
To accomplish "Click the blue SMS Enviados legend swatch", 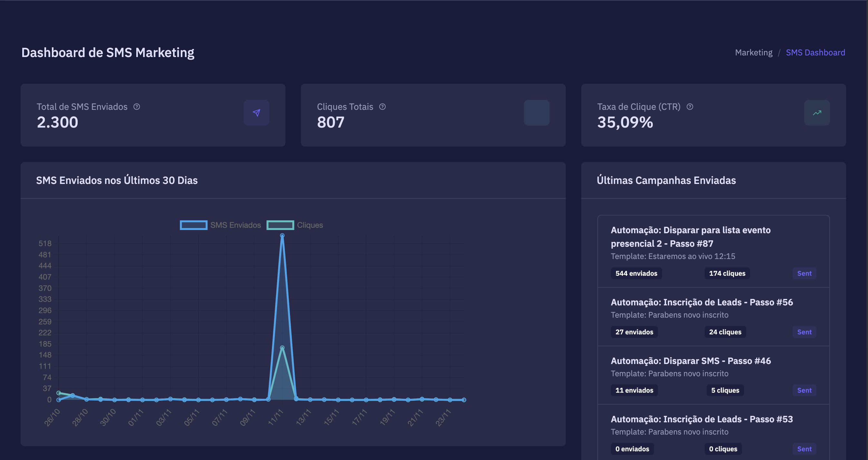I will [x=193, y=225].
